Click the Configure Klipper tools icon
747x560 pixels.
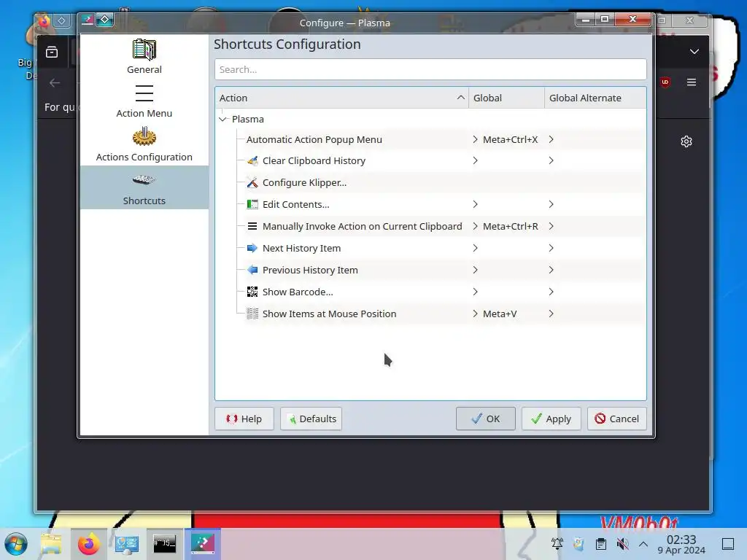click(252, 182)
